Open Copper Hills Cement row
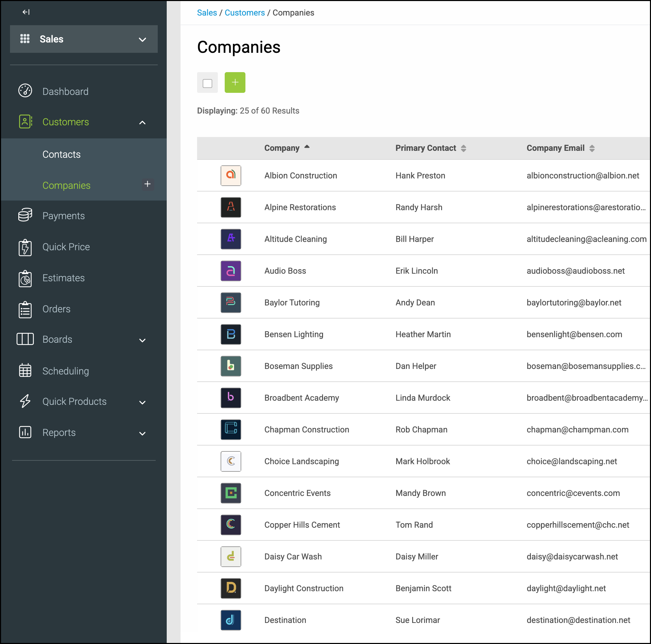This screenshot has width=651, height=644. click(x=424, y=525)
